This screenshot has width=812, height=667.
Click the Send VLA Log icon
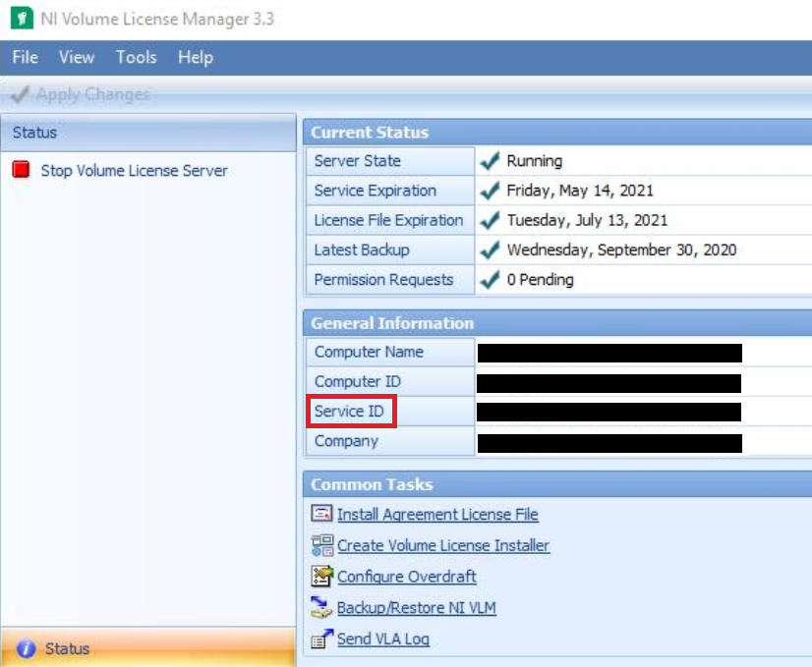tap(322, 639)
